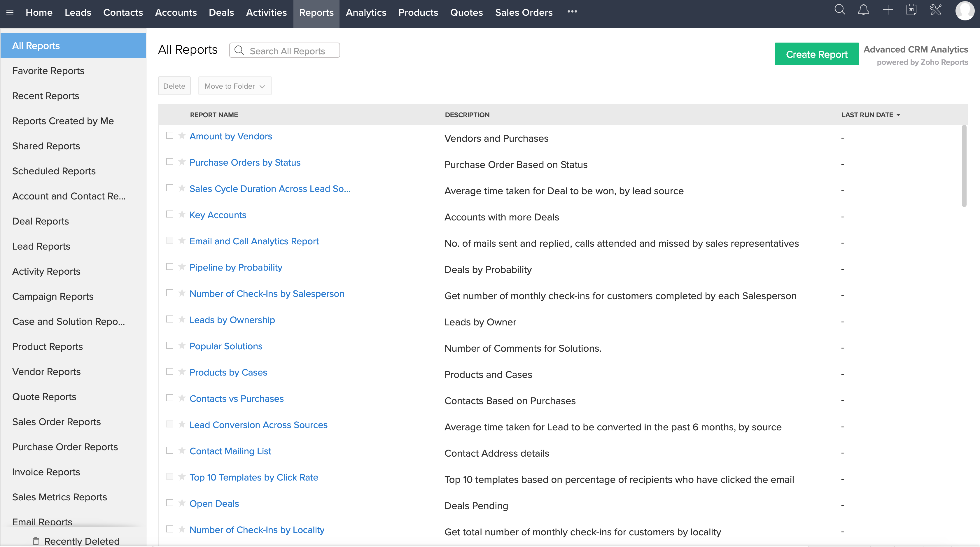Check the Purchase Orders by Status checkbox
The image size is (980, 547).
coord(170,162)
